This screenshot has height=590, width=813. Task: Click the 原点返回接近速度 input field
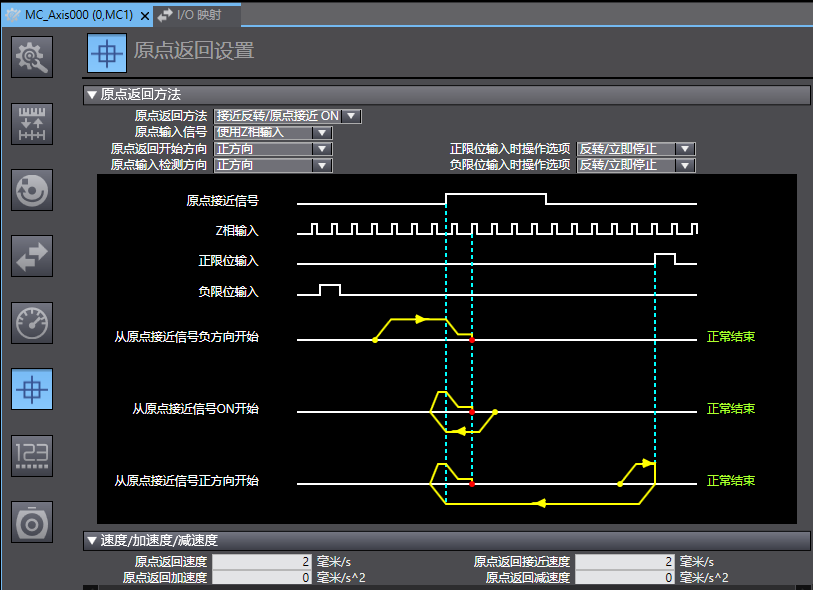pyautogui.click(x=625, y=562)
